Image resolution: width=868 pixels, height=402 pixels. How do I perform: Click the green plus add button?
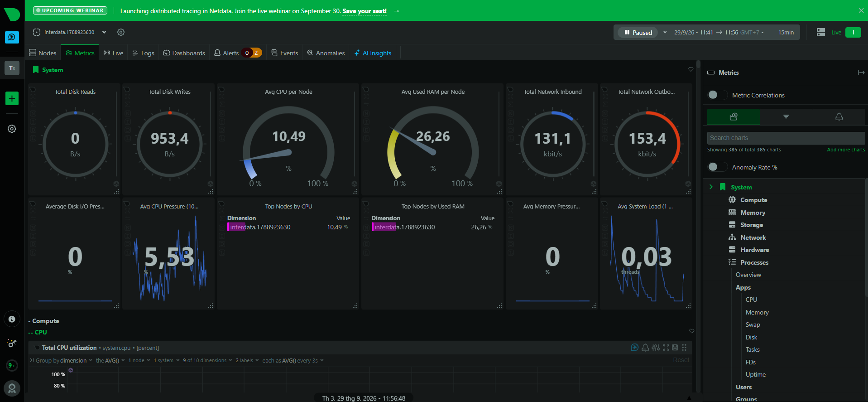point(12,98)
